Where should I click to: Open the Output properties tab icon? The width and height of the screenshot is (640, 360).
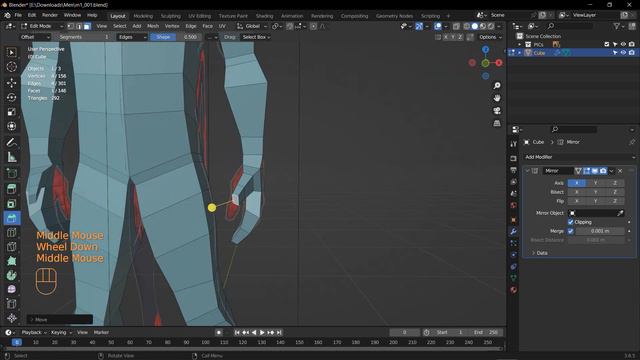tap(513, 170)
